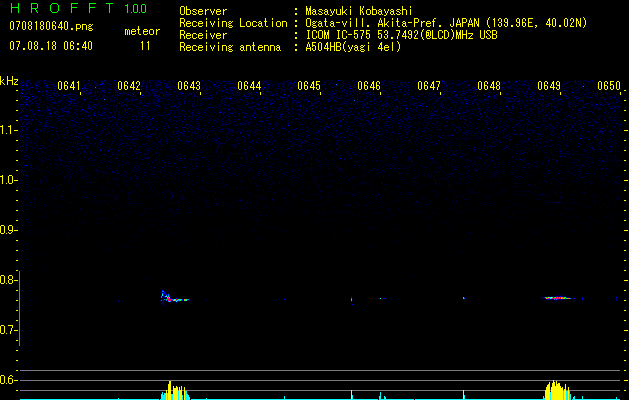Click the 0644 time marker
Image resolution: width=629 pixels, height=400 pixels.
point(249,86)
